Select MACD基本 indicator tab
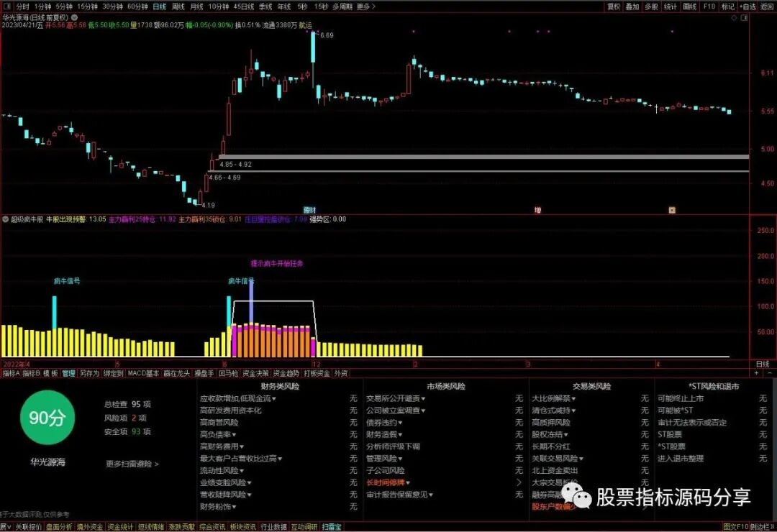The image size is (777, 532). coord(143,374)
